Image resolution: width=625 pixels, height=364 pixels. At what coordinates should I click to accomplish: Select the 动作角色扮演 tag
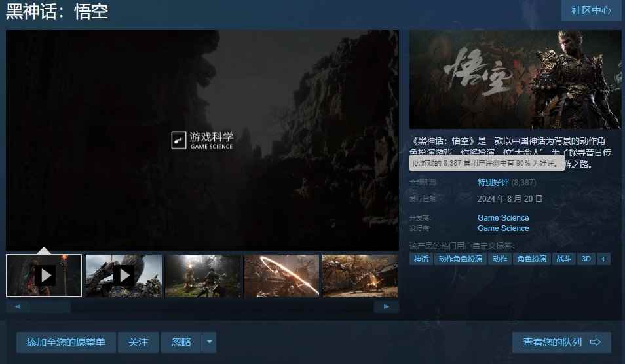pos(460,259)
